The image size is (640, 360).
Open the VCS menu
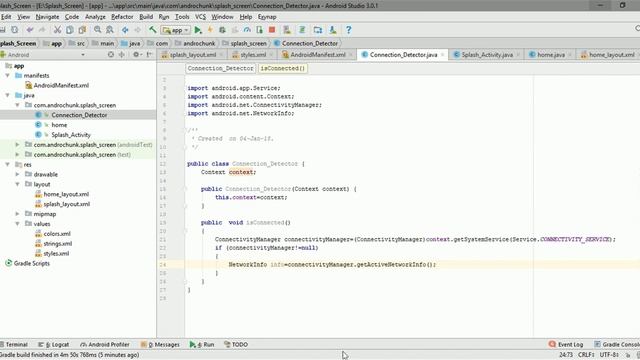point(200,17)
